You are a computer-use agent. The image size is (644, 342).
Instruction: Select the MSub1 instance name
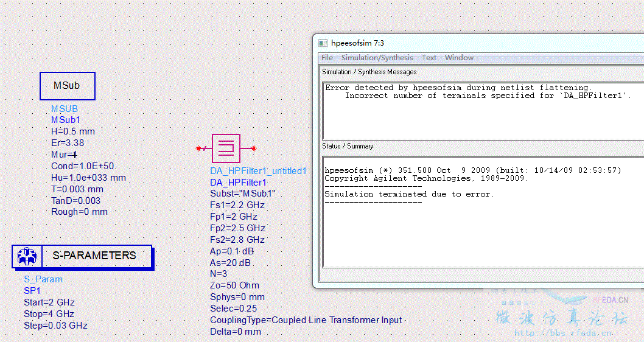[66, 120]
